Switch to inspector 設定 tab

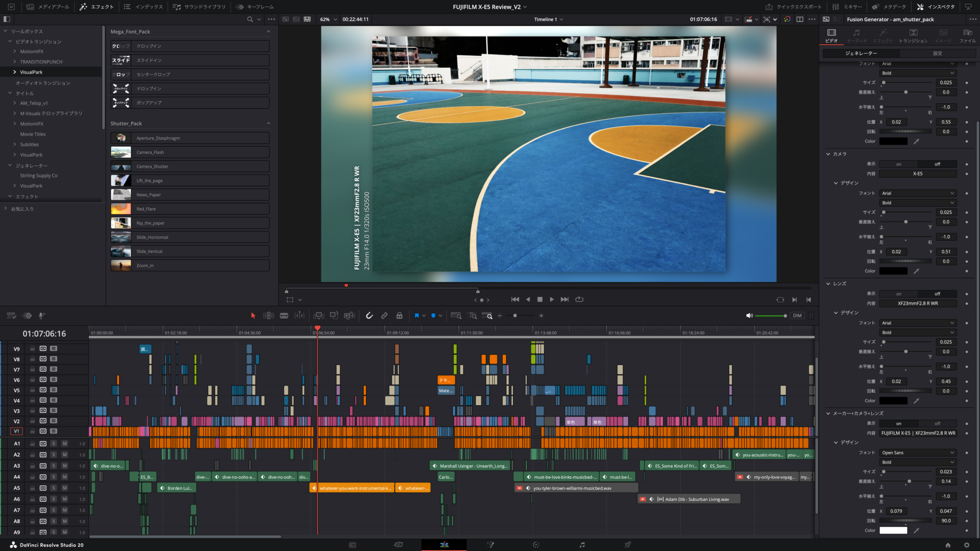point(937,53)
